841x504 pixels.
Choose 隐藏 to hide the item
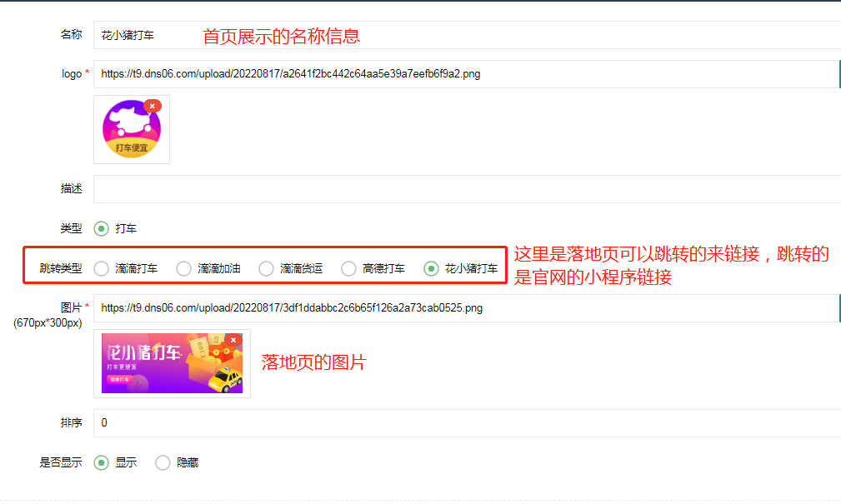tap(163, 462)
